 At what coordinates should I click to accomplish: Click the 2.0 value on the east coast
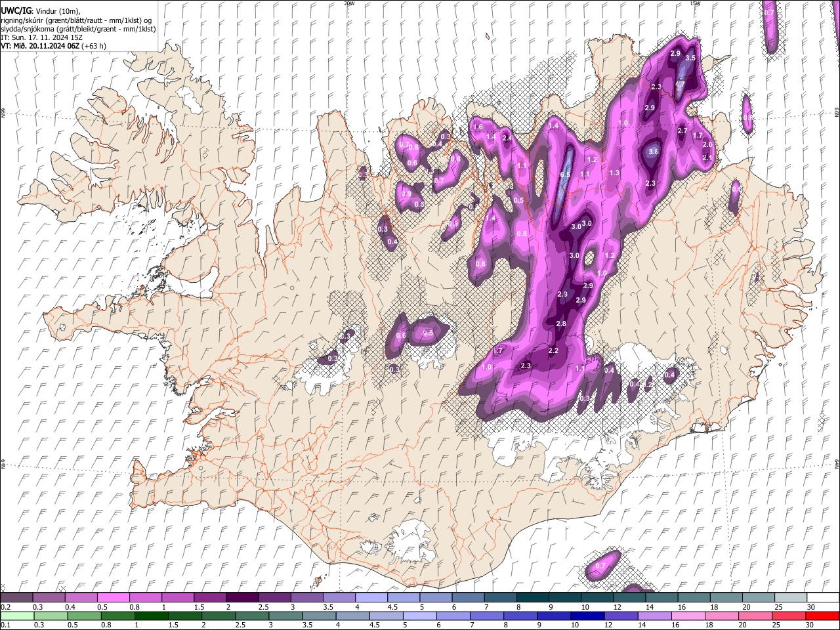pos(707,144)
